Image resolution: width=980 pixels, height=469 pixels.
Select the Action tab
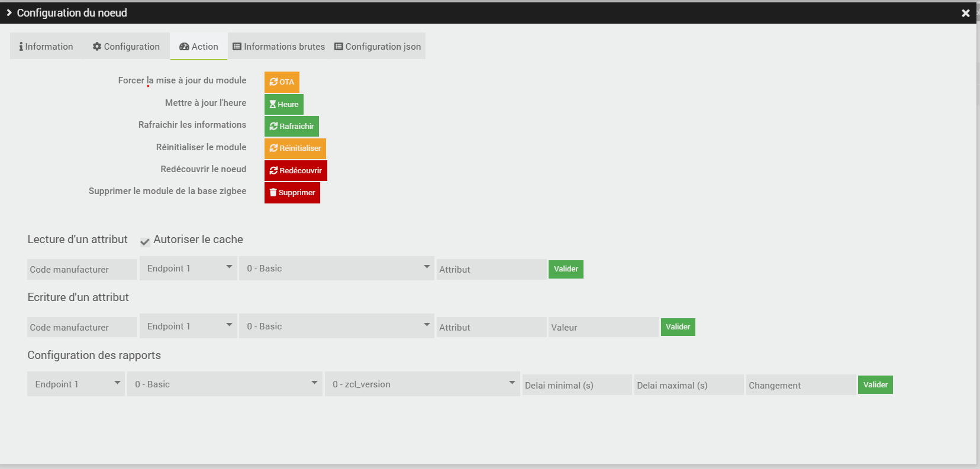[x=199, y=47]
